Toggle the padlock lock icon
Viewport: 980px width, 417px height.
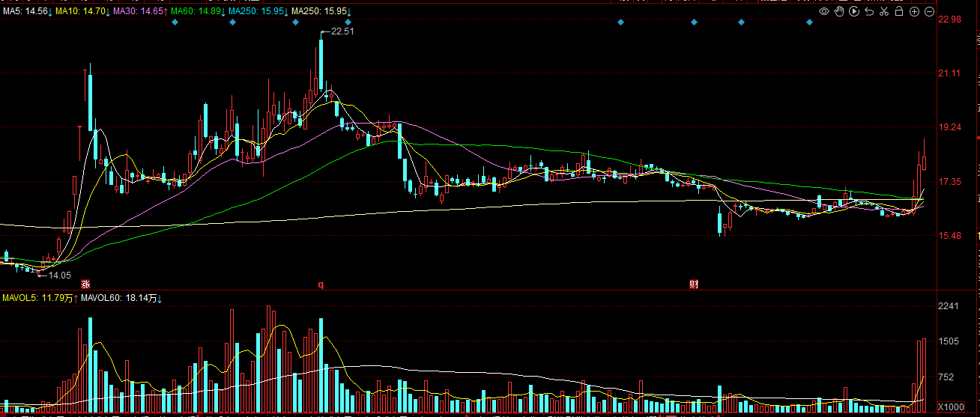(x=899, y=11)
